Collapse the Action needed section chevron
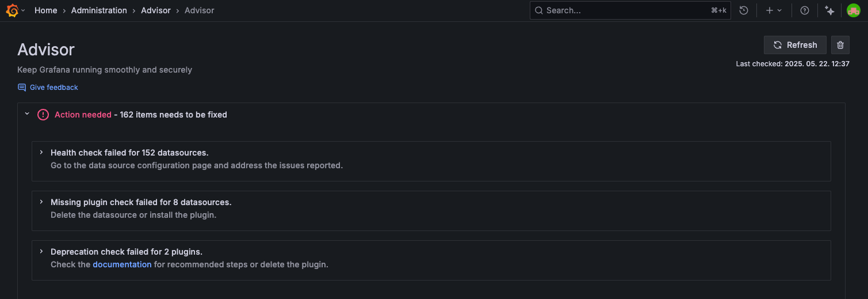The height and width of the screenshot is (299, 868). point(27,114)
